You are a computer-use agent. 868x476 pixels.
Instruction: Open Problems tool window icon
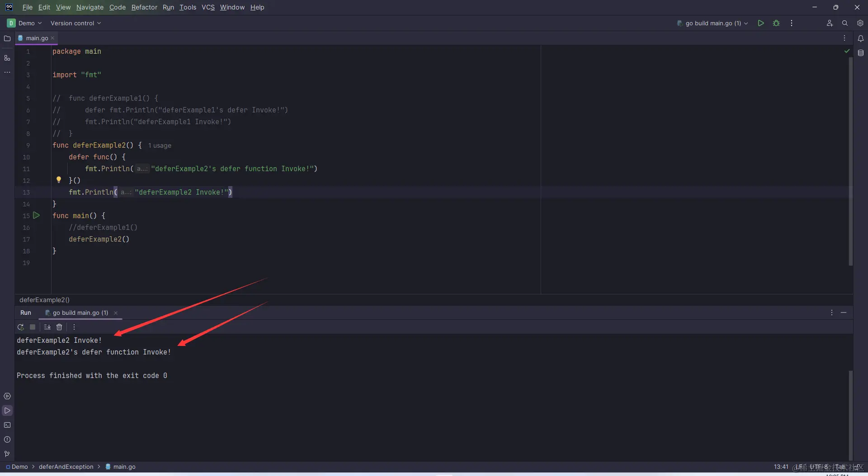click(7, 439)
